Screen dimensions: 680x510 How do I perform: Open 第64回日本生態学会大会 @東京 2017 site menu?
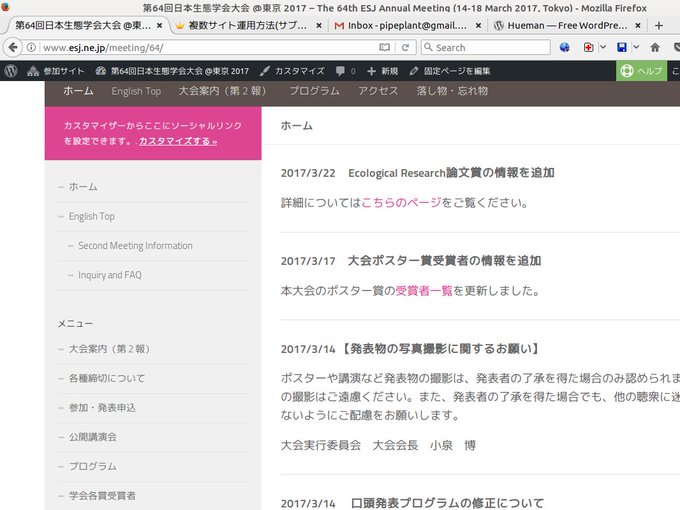point(172,71)
